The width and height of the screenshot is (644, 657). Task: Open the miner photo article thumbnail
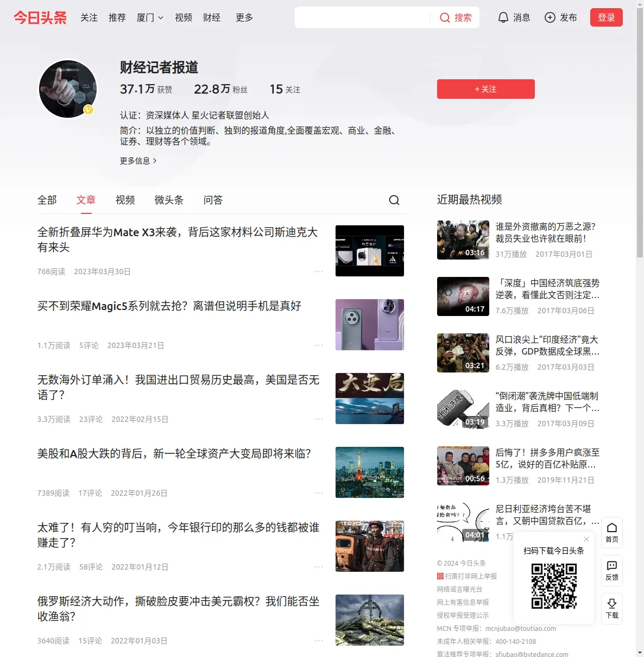(x=370, y=546)
